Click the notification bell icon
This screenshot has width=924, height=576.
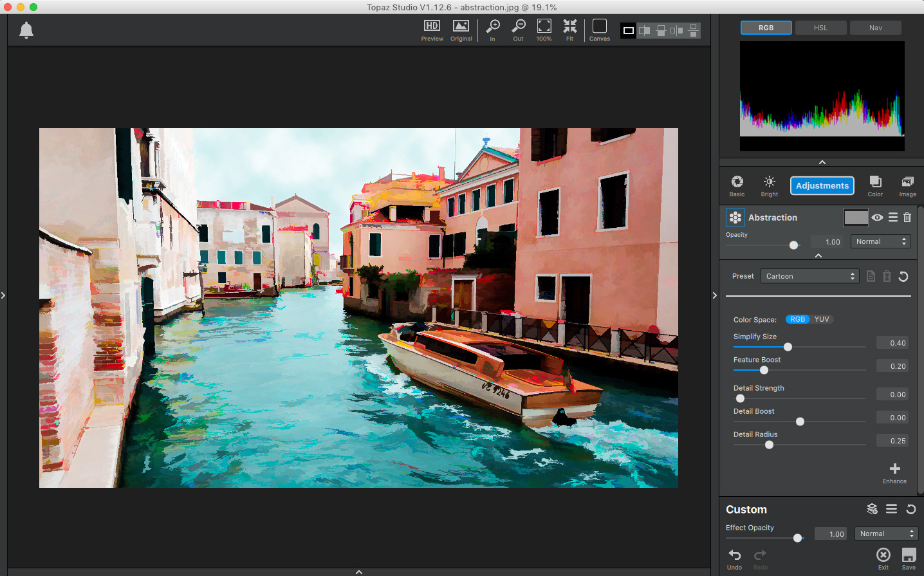tap(26, 30)
